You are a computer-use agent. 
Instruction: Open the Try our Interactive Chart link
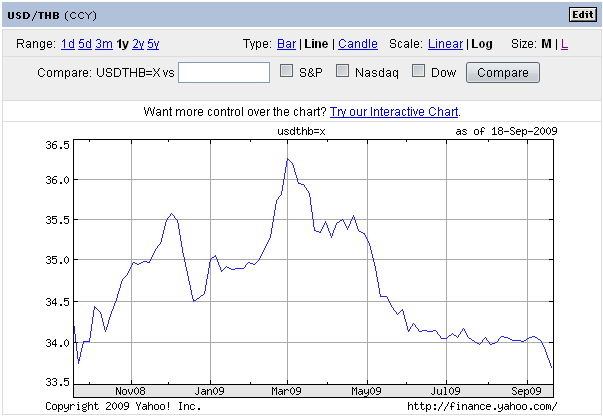pyautogui.click(x=394, y=111)
